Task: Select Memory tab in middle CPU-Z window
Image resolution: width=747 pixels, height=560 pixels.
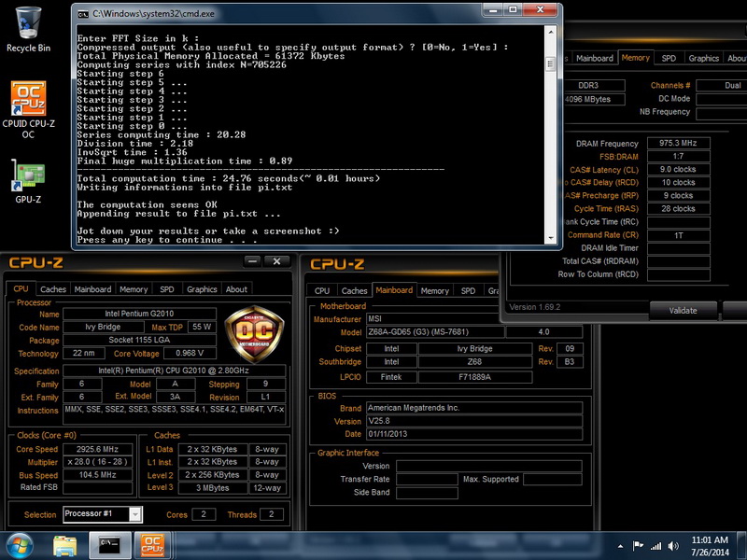Action: point(434,290)
